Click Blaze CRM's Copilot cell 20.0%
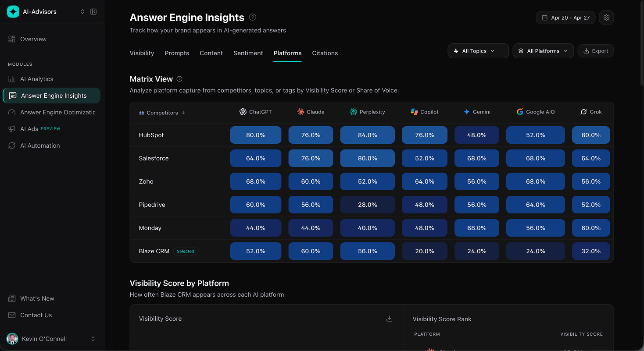This screenshot has width=644, height=351. (424, 251)
